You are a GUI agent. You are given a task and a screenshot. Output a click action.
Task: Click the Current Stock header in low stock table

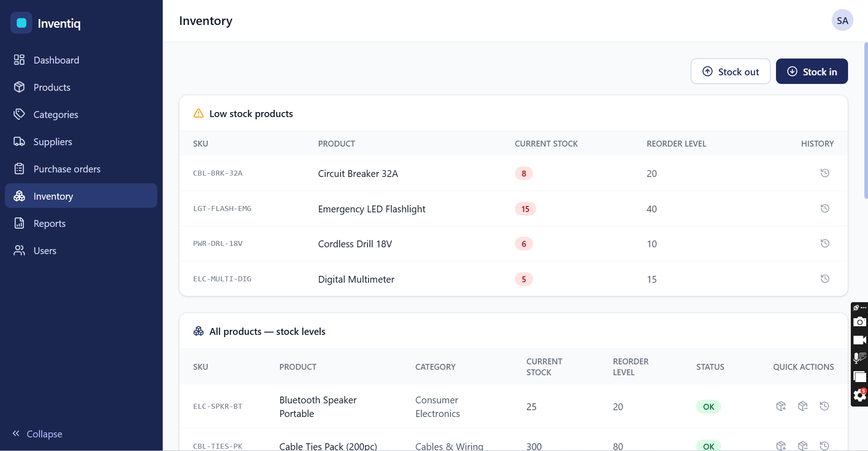[546, 143]
